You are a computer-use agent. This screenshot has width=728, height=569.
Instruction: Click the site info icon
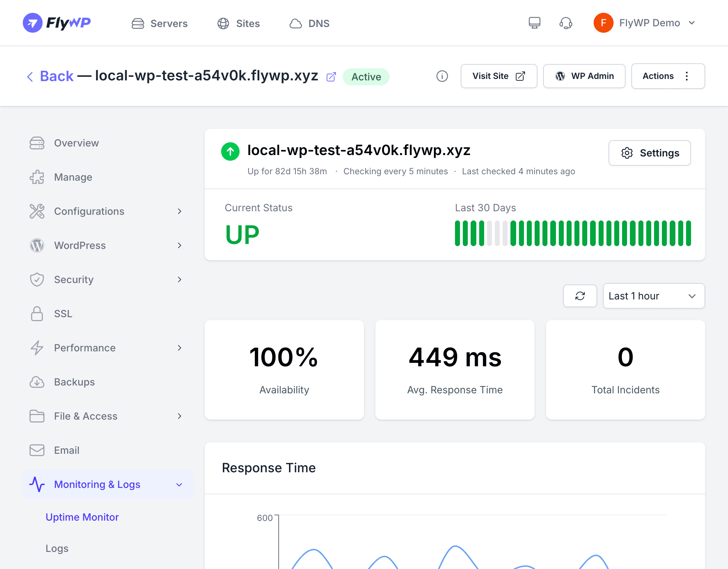click(x=442, y=76)
